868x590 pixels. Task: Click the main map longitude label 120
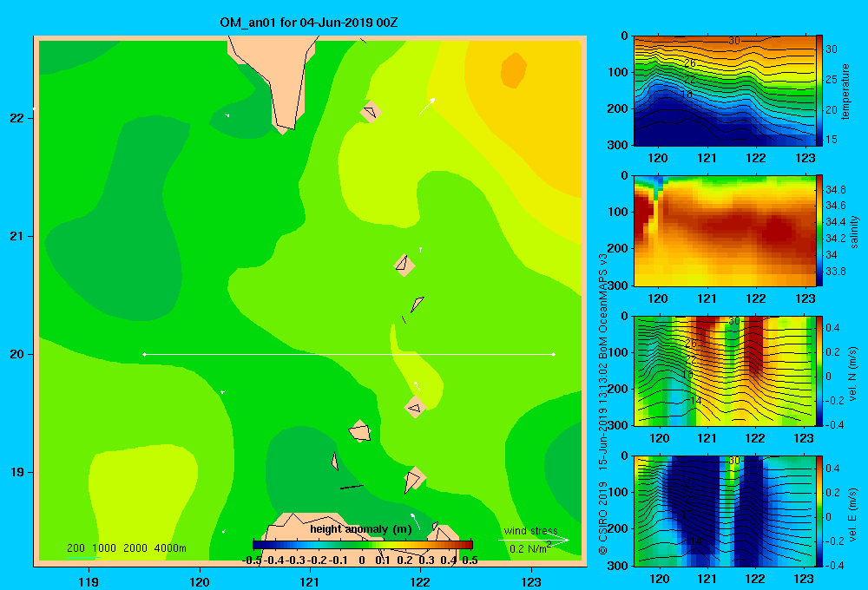point(200,581)
